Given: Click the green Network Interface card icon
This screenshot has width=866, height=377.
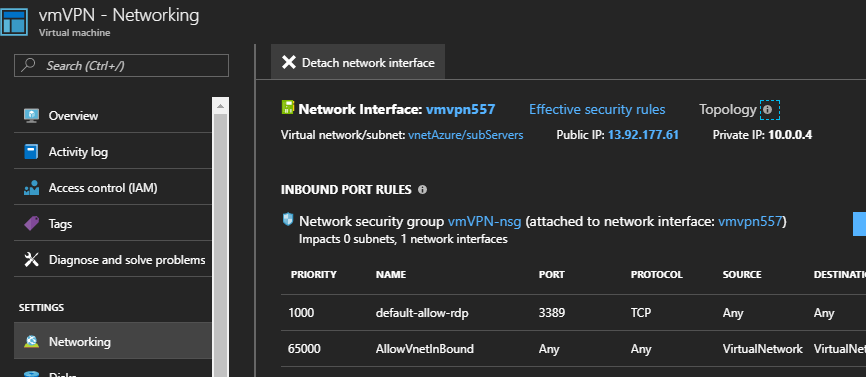Looking at the screenshot, I should [287, 107].
